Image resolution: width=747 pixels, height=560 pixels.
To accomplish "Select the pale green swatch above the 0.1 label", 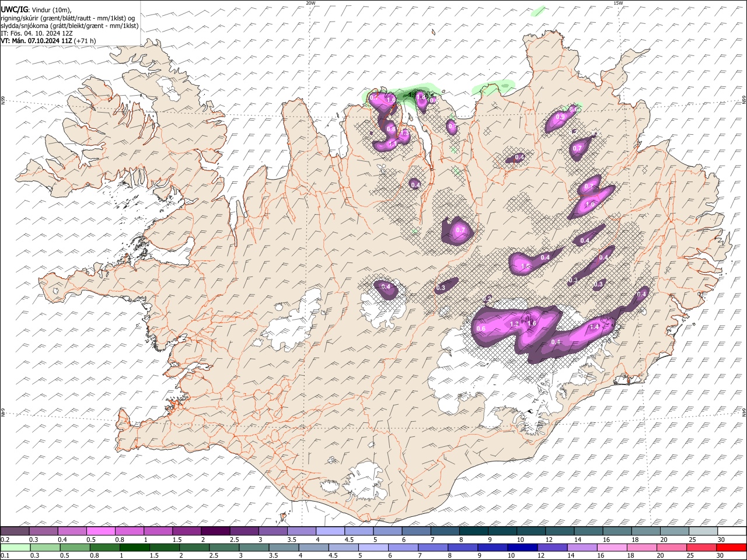I will (15, 548).
